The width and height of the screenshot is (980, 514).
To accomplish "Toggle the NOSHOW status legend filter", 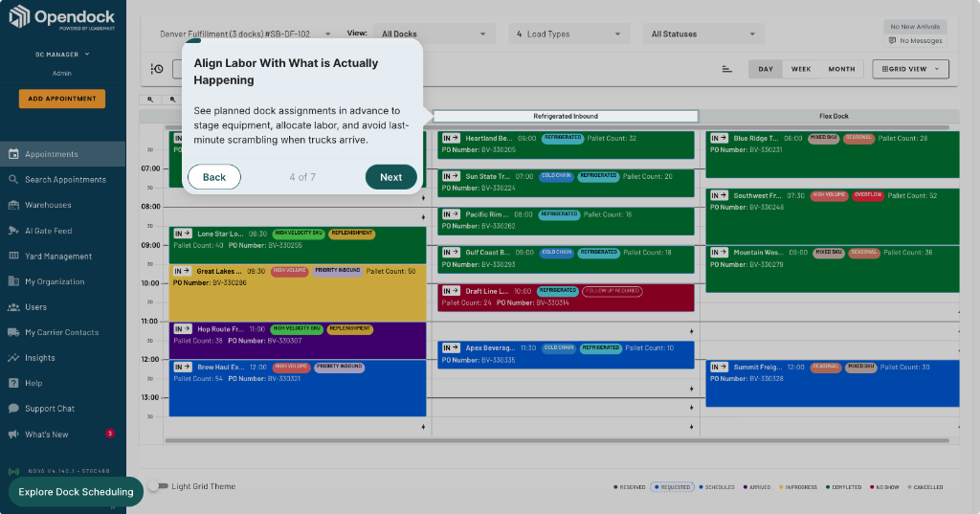I will point(884,487).
